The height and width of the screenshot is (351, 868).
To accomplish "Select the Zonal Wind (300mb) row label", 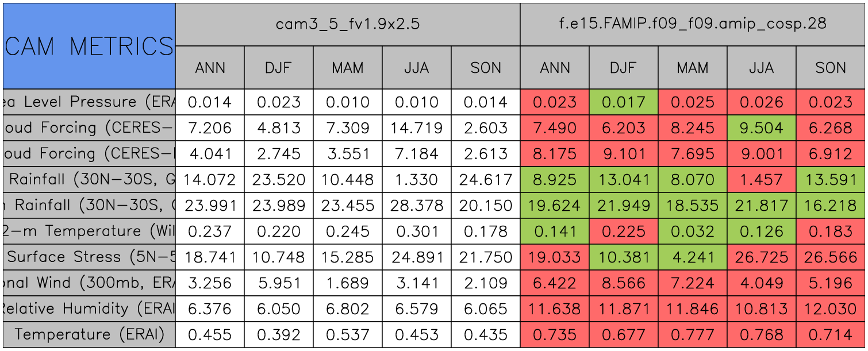I will coord(89,283).
